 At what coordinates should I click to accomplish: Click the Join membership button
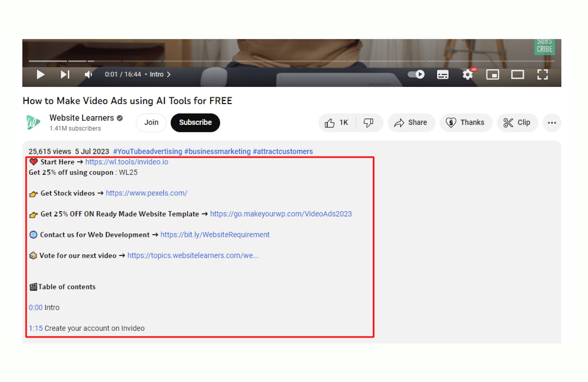(151, 123)
